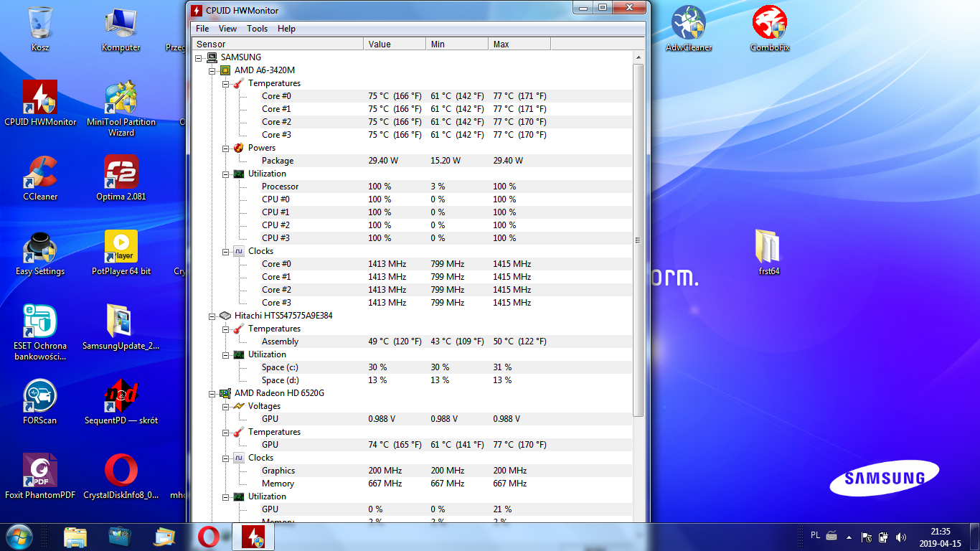
Task: Collapse the Temperatures group under AMD A6-3420M
Action: pos(225,83)
